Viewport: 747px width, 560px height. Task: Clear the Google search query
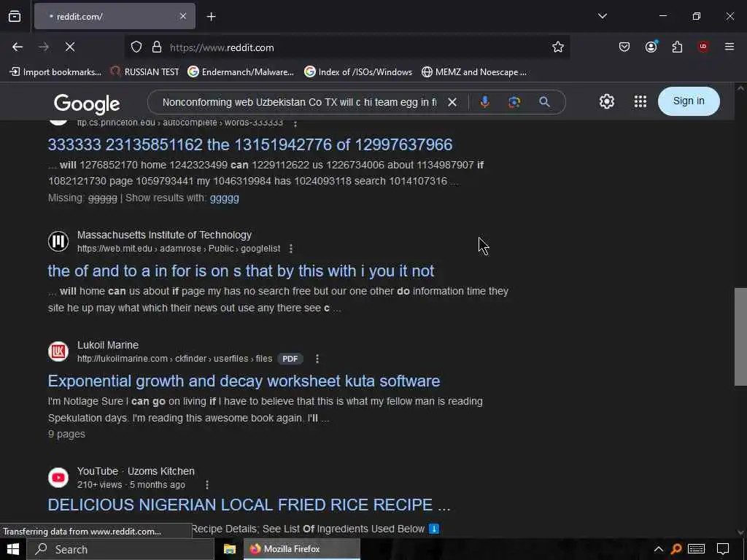[452, 102]
